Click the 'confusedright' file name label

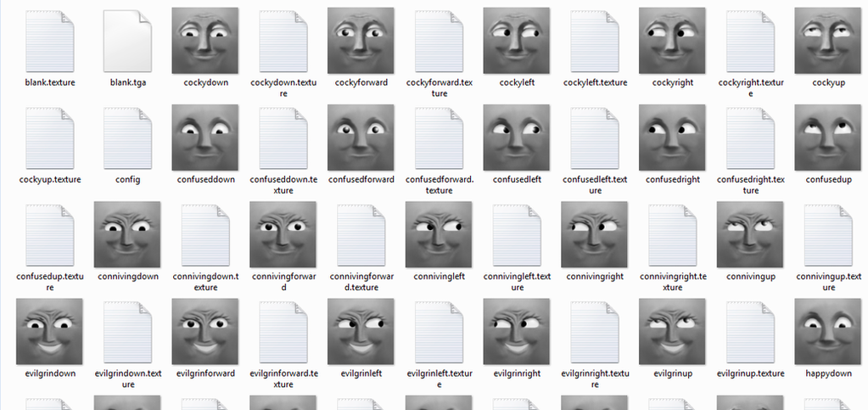pos(673,179)
